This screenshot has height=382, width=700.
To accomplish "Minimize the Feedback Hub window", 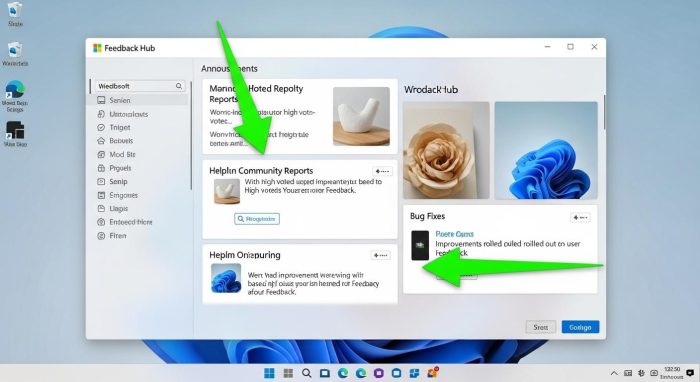I will [x=547, y=47].
